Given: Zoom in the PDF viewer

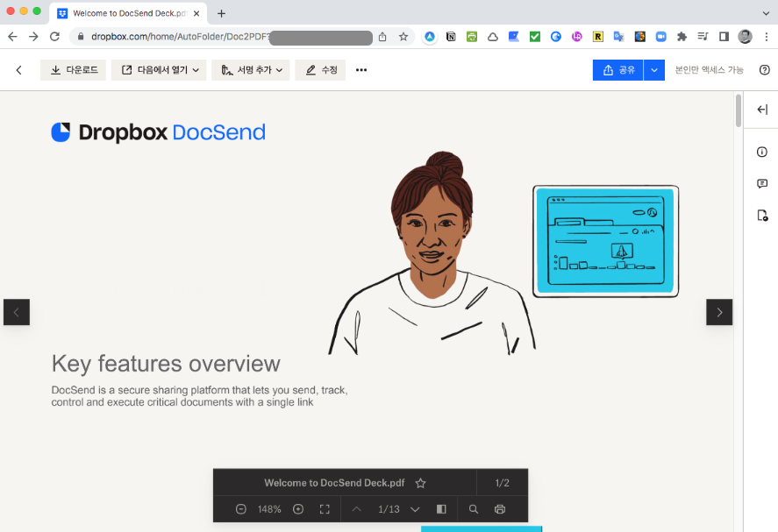Looking at the screenshot, I should (297, 509).
